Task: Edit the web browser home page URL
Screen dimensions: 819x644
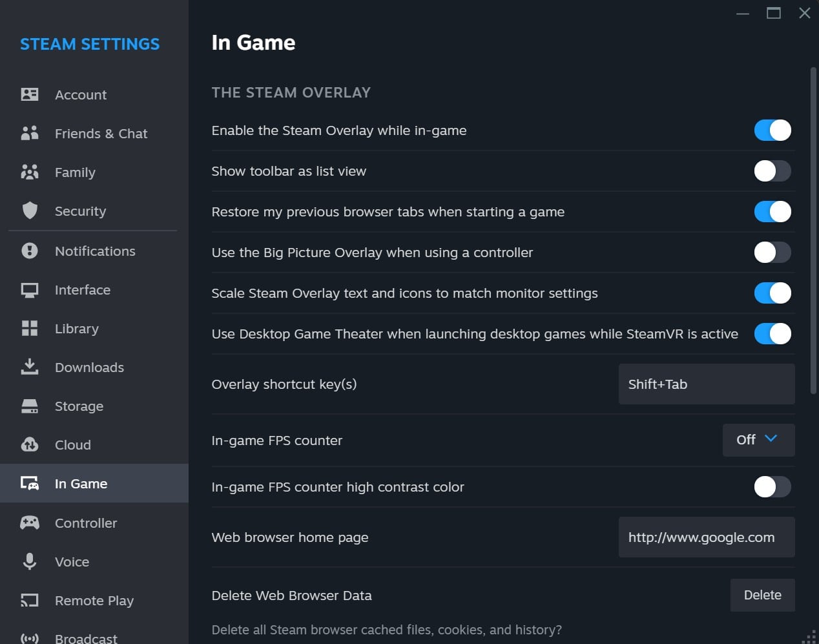Action: tap(706, 537)
